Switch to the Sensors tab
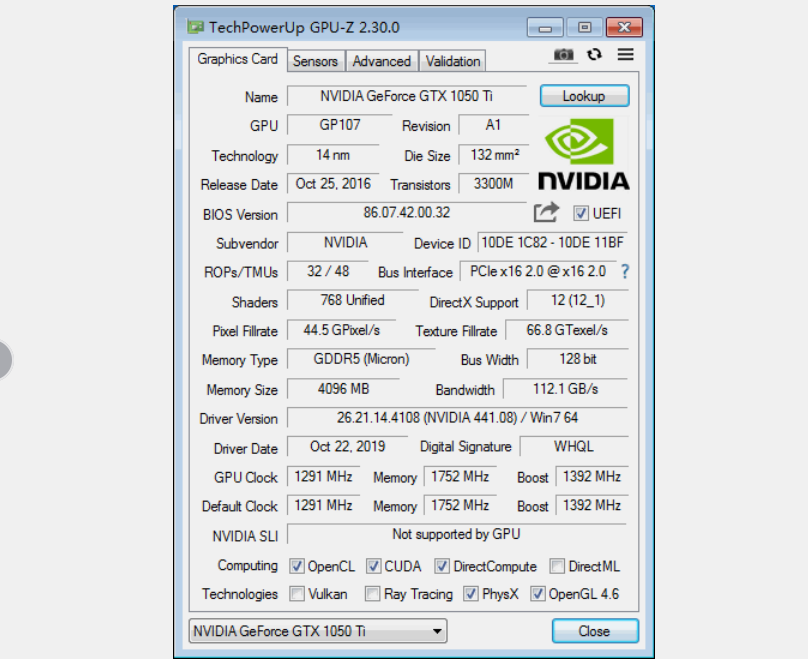Viewport: 808px width, 659px height. (x=315, y=61)
